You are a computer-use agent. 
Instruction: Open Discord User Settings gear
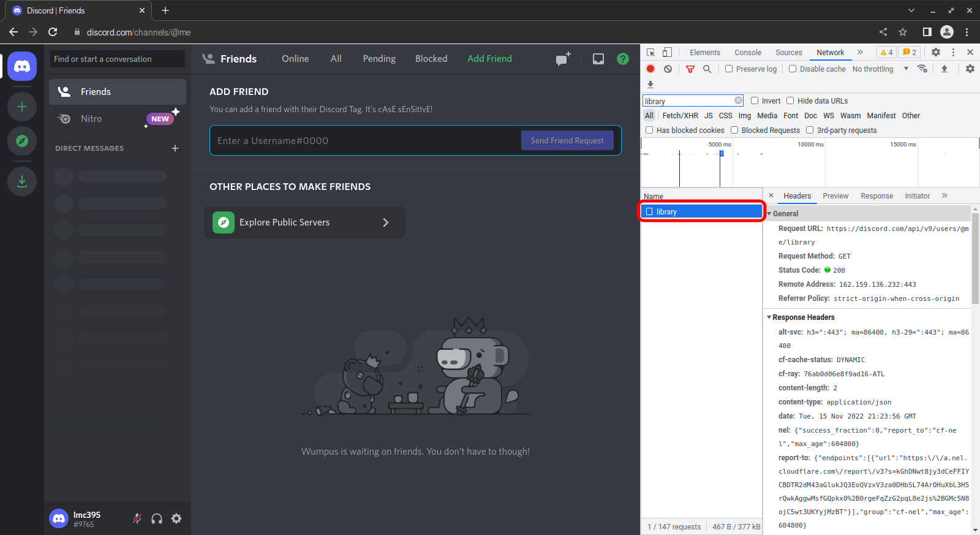coord(176,518)
